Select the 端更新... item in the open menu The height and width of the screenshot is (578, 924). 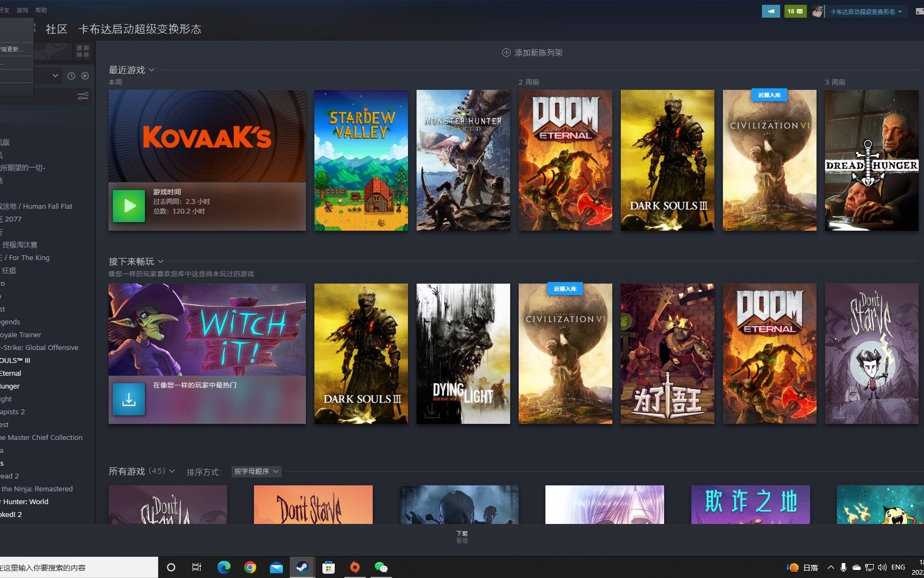click(x=17, y=49)
